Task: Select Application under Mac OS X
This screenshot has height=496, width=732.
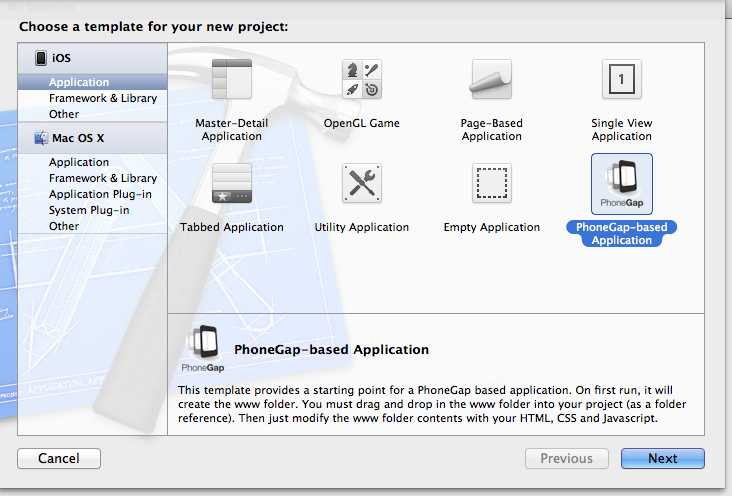Action: pos(92,162)
